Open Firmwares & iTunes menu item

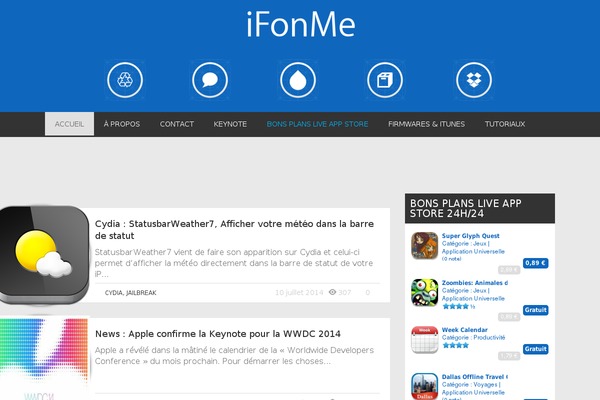coord(426,124)
